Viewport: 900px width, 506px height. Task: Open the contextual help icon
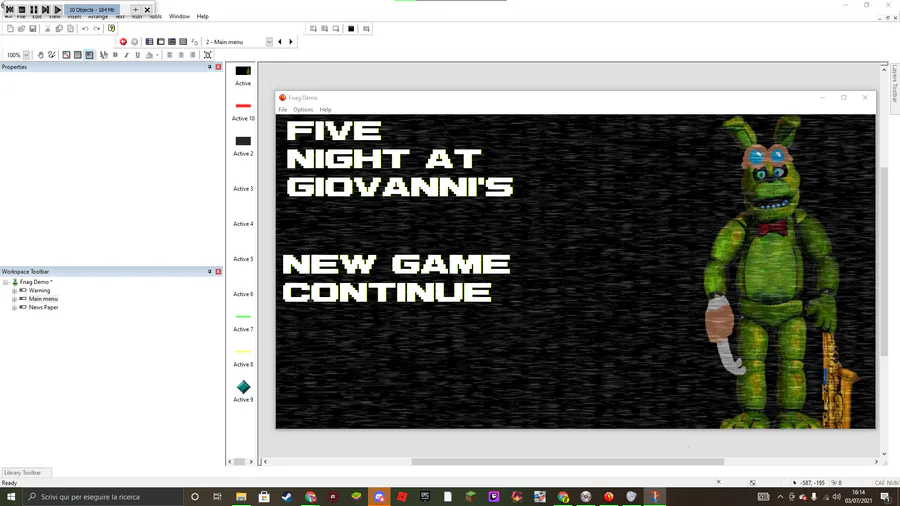pos(111,29)
